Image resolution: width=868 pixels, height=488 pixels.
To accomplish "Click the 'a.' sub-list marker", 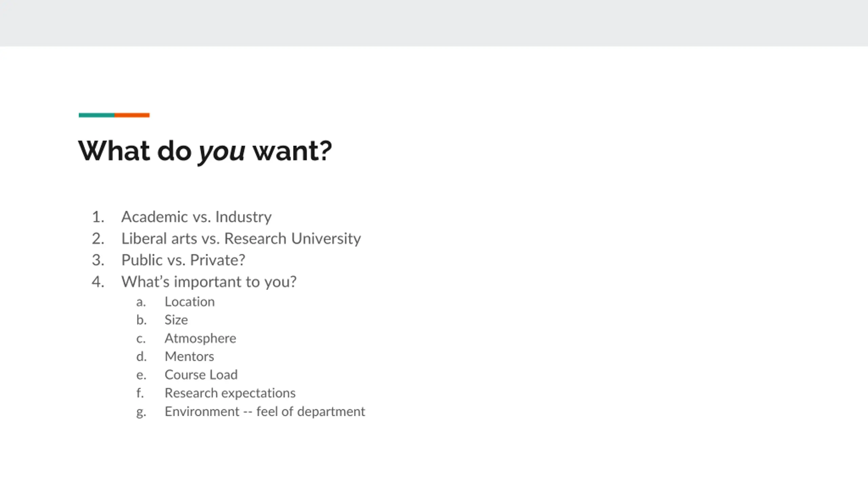I will click(141, 302).
